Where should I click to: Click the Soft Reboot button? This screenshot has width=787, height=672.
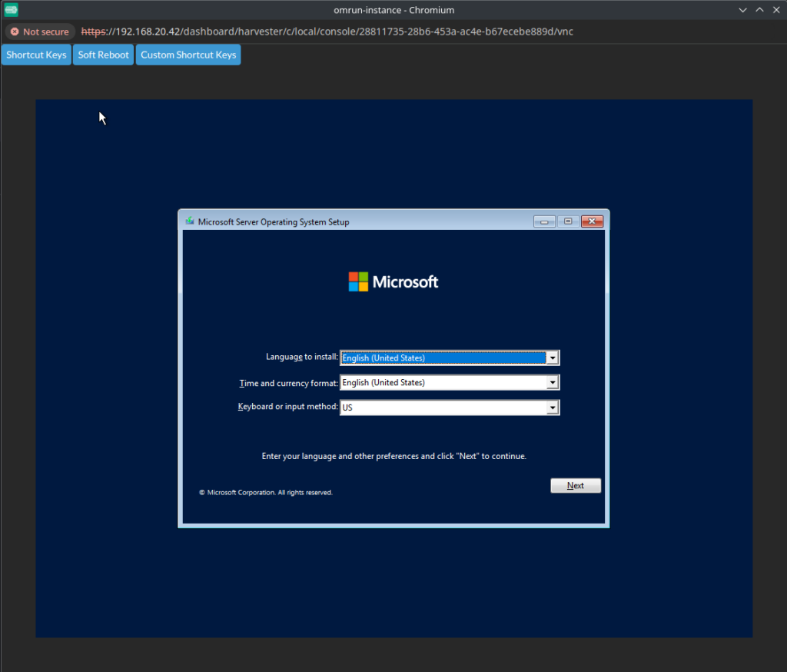(x=104, y=55)
